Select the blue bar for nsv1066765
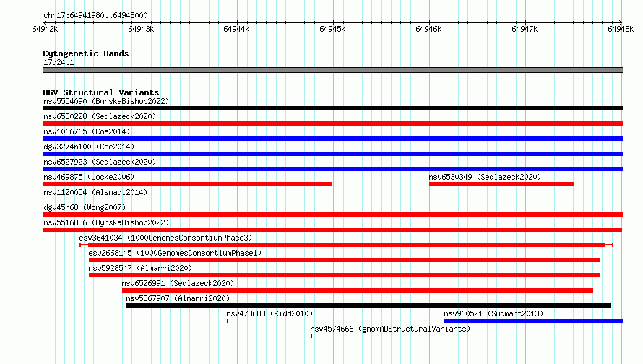The width and height of the screenshot is (643, 364). point(332,139)
